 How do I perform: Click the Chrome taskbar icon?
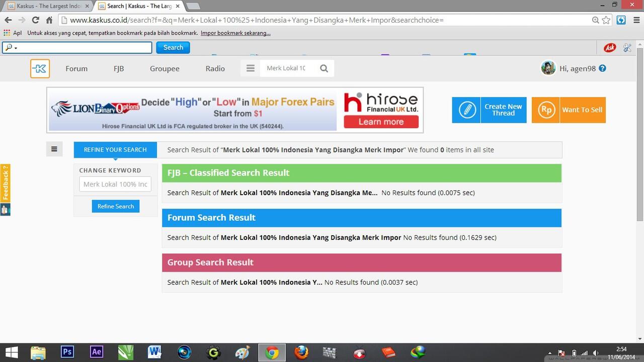(272, 352)
